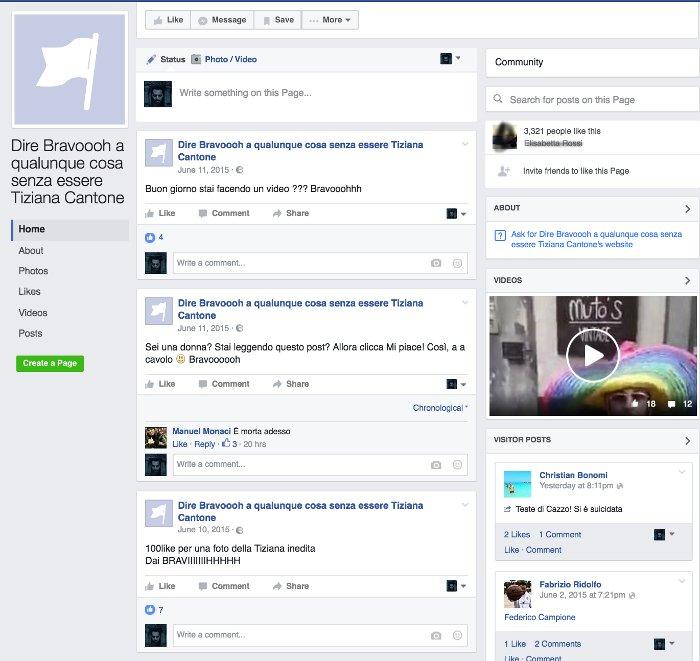Like Manuel Monaci's comment

click(180, 444)
